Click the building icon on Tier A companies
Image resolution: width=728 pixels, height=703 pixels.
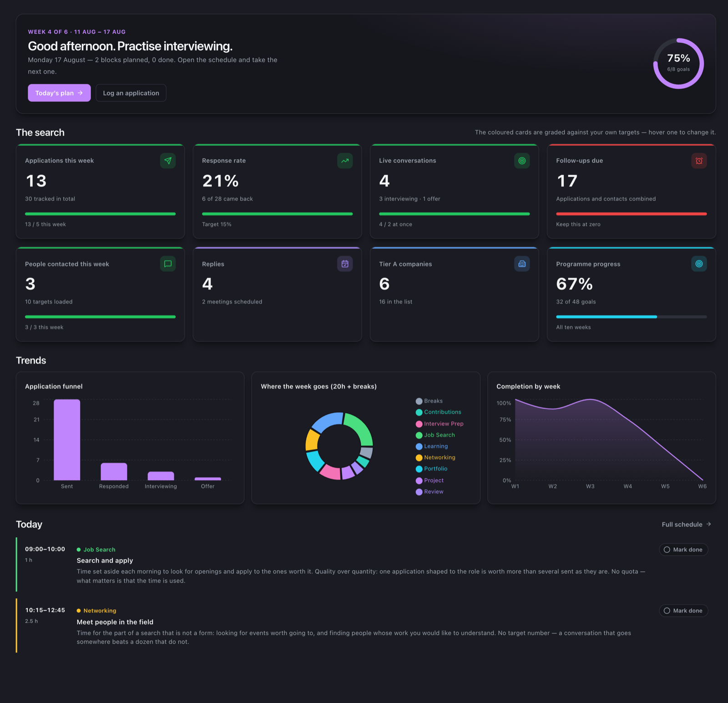pyautogui.click(x=522, y=264)
